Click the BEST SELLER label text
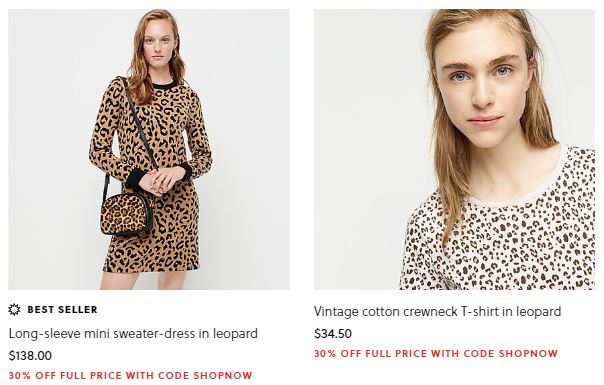The image size is (604, 385). 62,309
